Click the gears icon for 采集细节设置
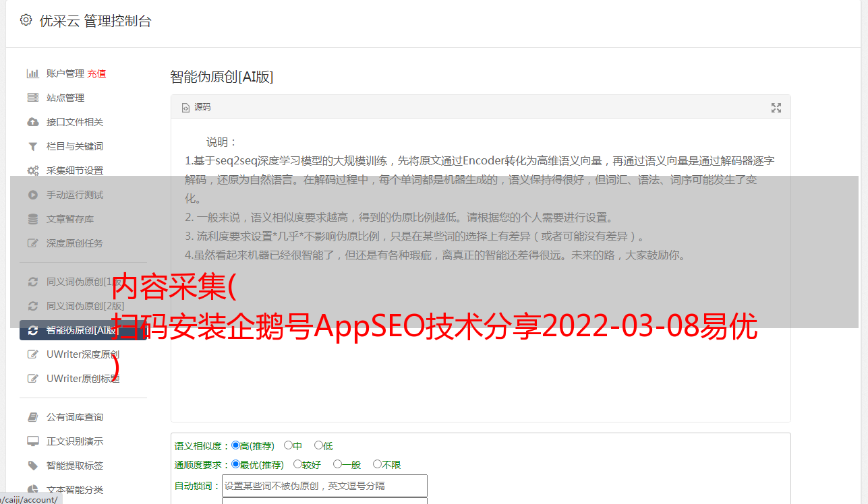868x504 pixels. click(x=32, y=170)
